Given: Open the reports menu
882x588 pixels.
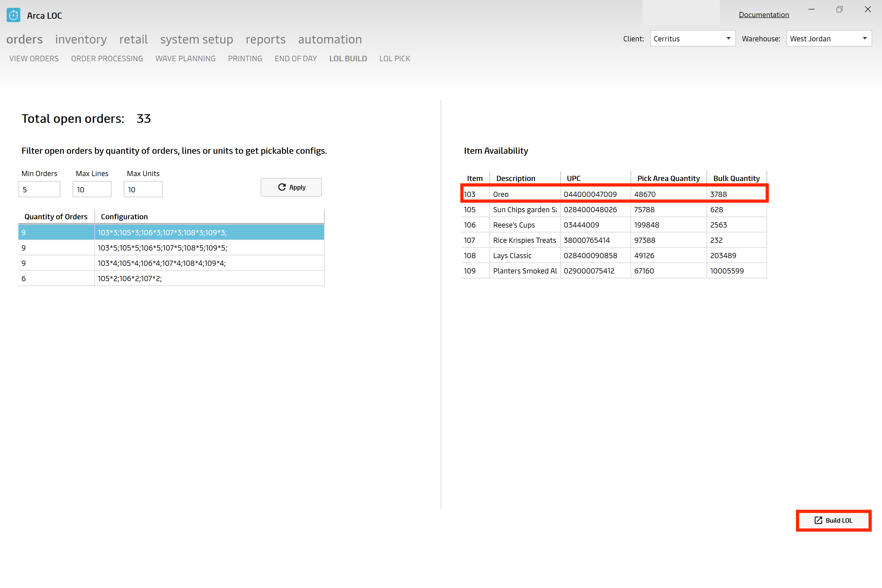Looking at the screenshot, I should point(266,40).
